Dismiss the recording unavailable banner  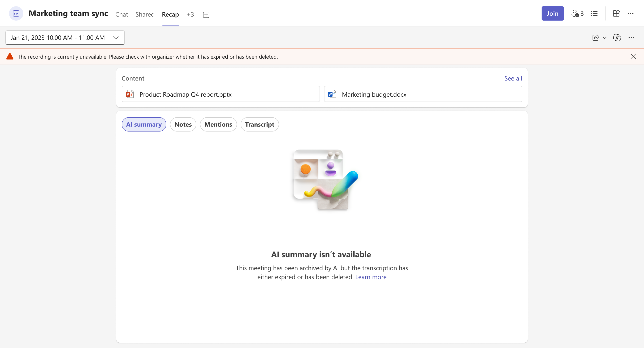[x=633, y=56]
